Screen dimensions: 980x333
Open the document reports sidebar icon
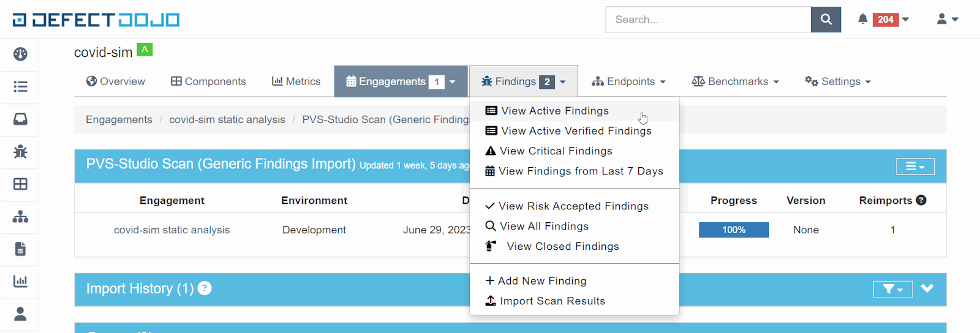tap(20, 249)
